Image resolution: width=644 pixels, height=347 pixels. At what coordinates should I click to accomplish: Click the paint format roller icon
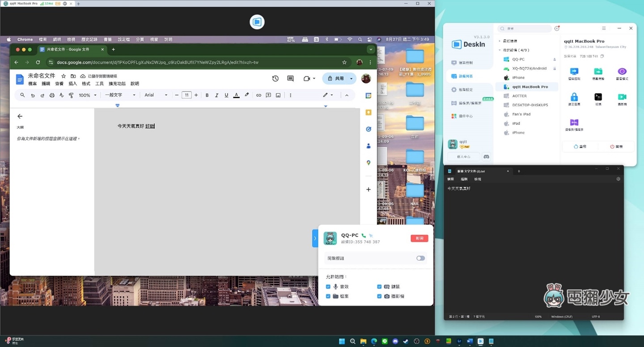(71, 95)
